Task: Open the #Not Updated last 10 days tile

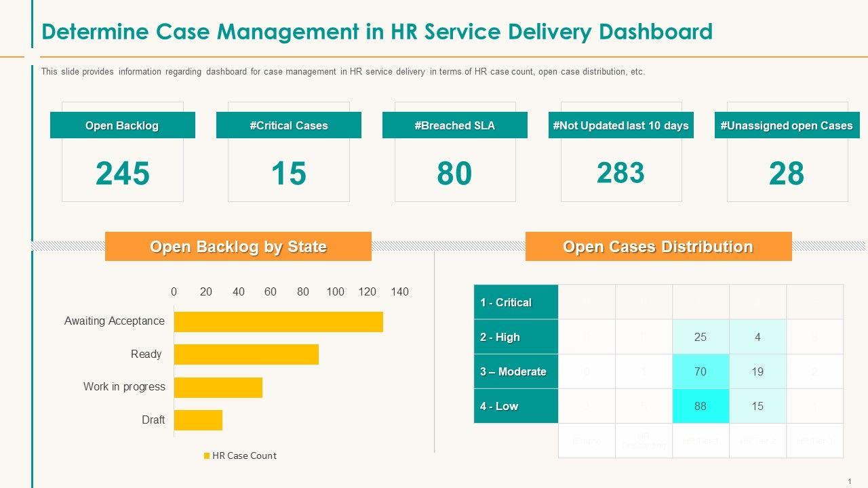Action: [620, 125]
